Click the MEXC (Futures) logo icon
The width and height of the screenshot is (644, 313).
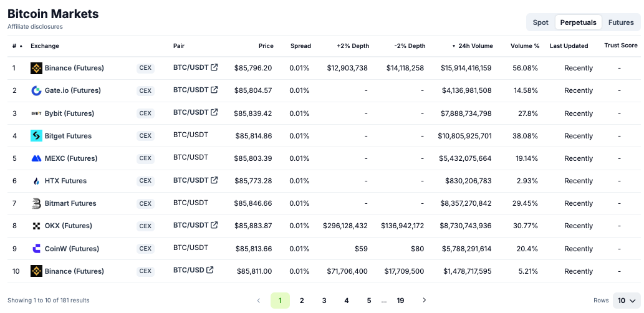36,158
